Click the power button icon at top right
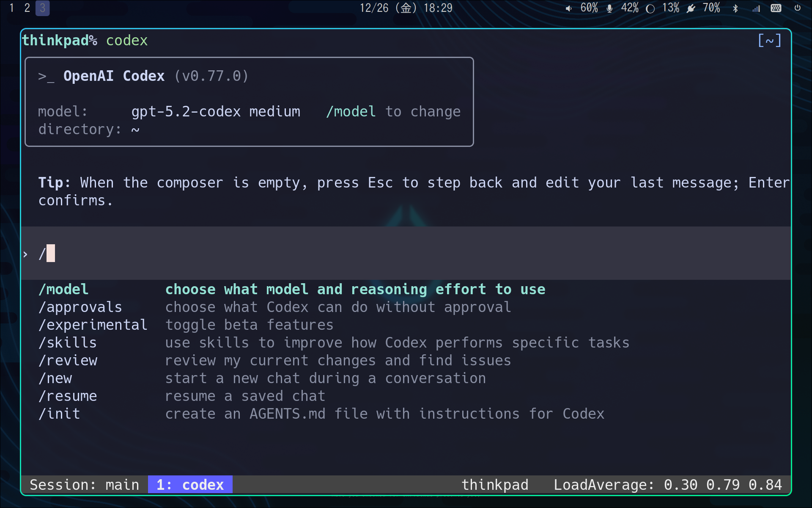Image resolution: width=812 pixels, height=508 pixels. [x=797, y=8]
